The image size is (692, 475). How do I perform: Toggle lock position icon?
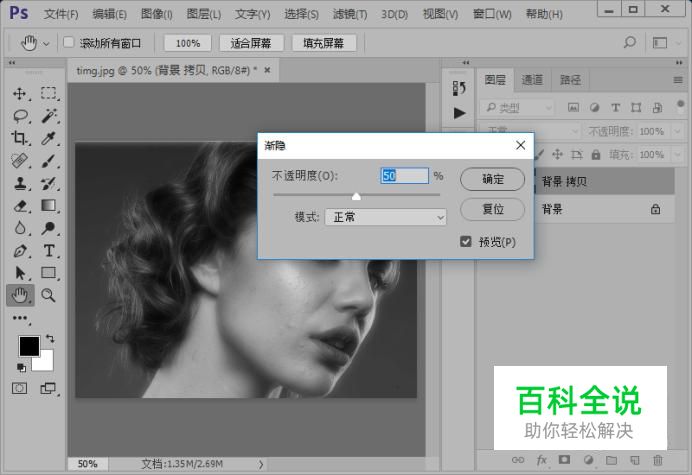point(557,155)
